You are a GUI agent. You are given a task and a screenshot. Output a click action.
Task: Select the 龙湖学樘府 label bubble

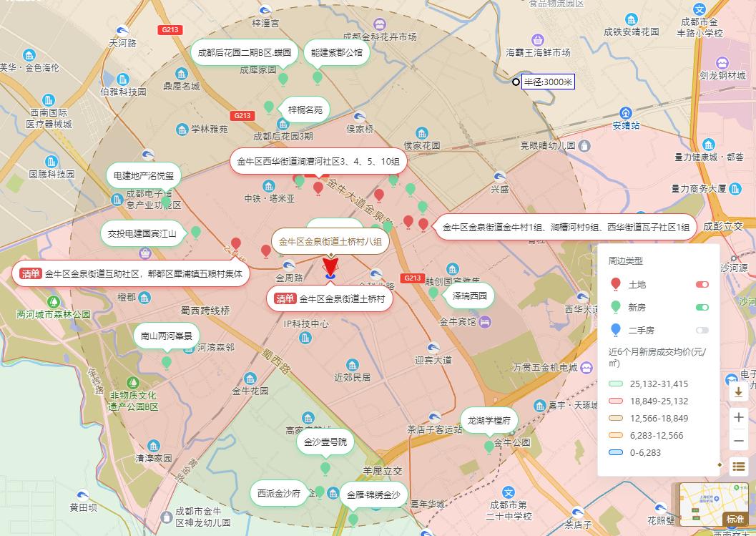(x=489, y=421)
